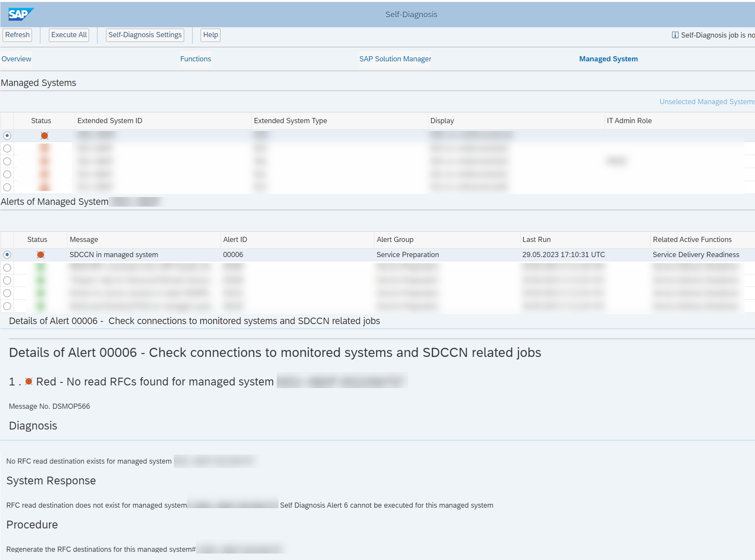This screenshot has height=560, width=755.
Task: Click 'Managed Systems' section heading
Action: [x=38, y=83]
